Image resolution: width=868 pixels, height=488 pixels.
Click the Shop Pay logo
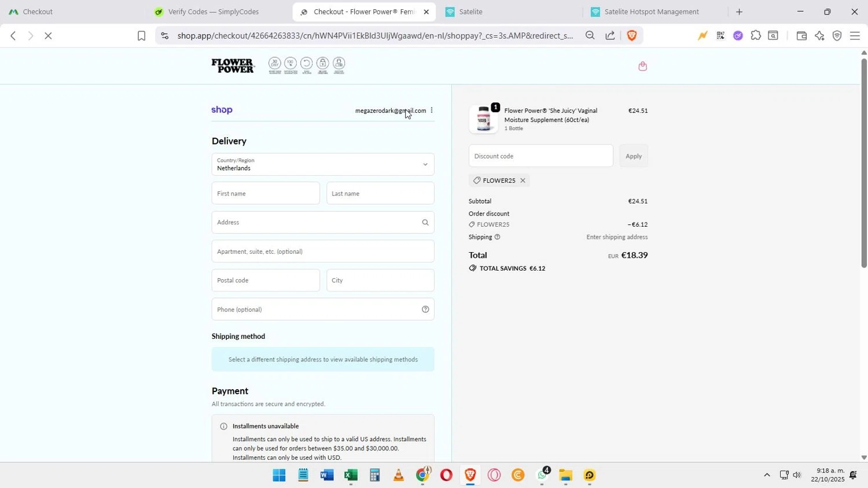pyautogui.click(x=222, y=110)
